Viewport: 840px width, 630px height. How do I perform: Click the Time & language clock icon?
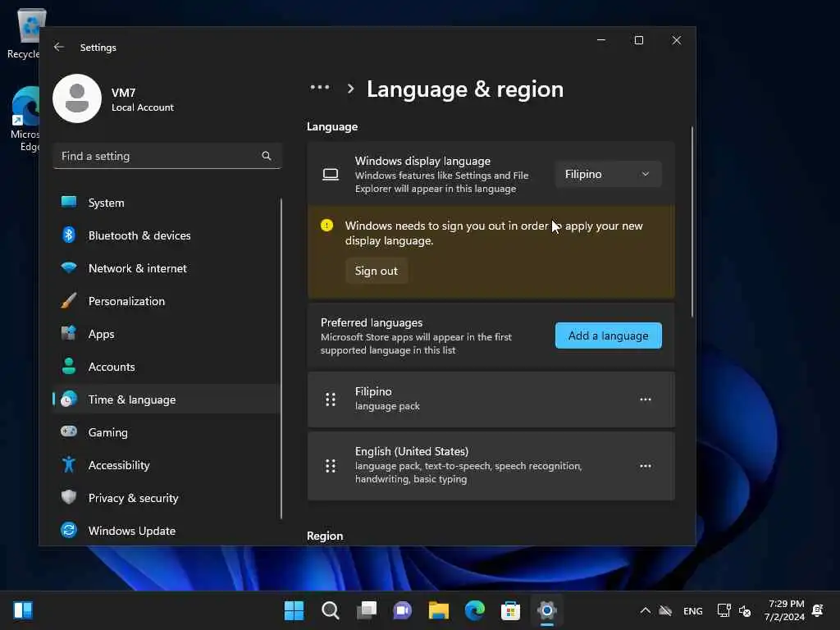pyautogui.click(x=69, y=399)
